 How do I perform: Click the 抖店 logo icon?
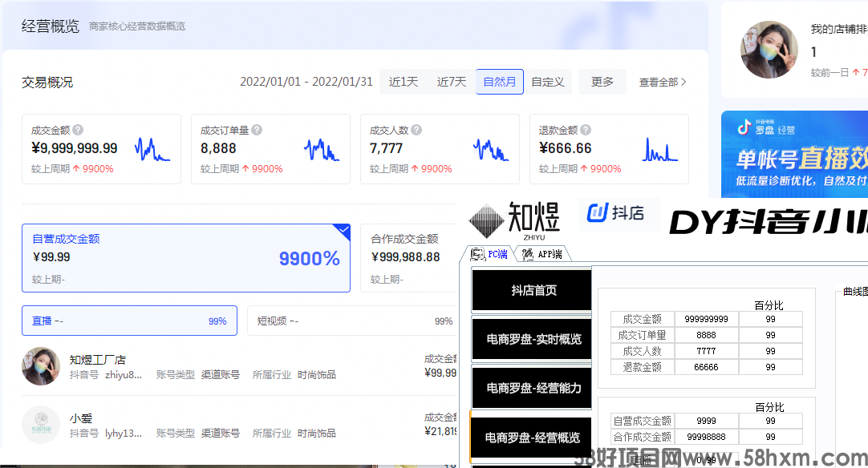coord(598,212)
